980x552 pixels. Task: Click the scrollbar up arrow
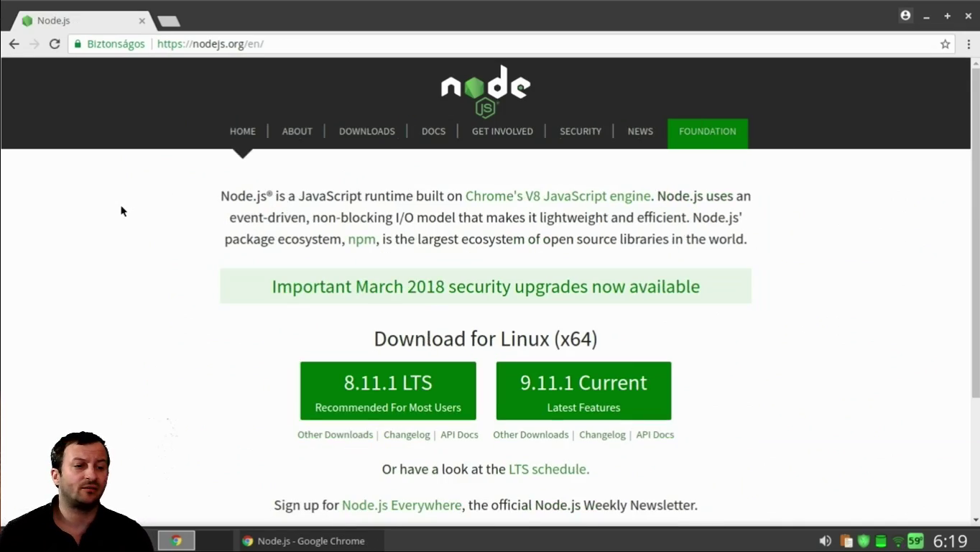point(975,63)
